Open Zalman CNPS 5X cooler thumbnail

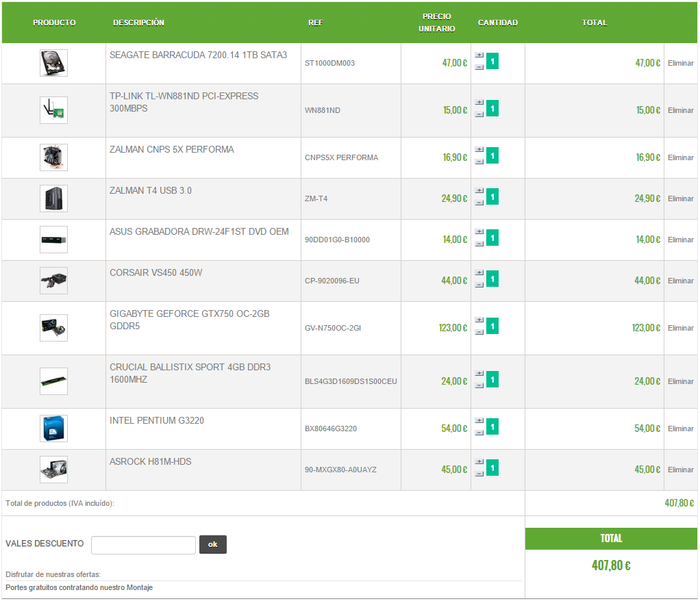click(53, 157)
